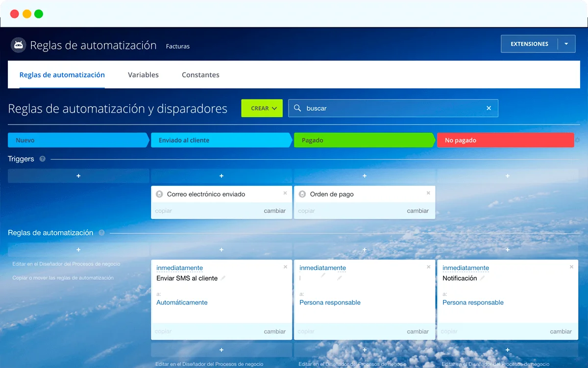Screen dimensions: 588x368
Task: Open inmediatamente timing on the SMS rule
Action: pos(179,268)
